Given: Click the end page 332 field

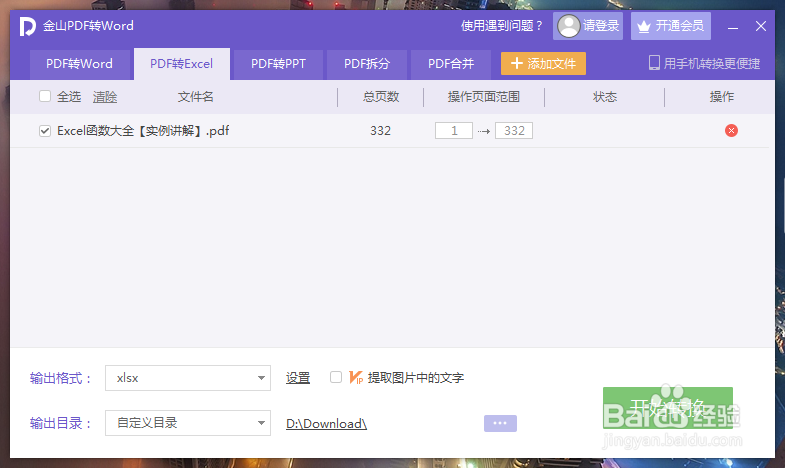Looking at the screenshot, I should pyautogui.click(x=514, y=131).
